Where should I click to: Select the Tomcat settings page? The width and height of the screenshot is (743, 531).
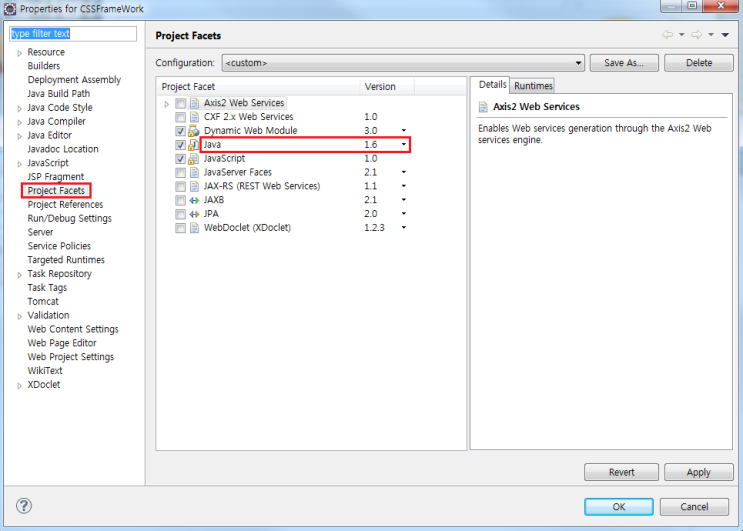pos(43,301)
